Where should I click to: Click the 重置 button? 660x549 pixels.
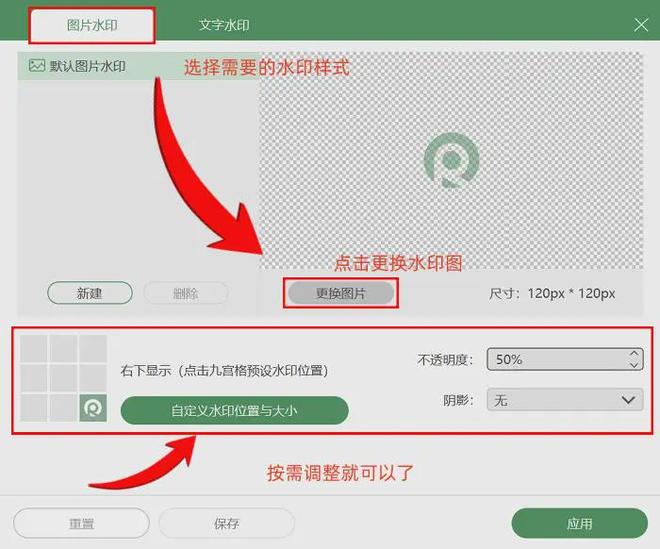pos(81,523)
